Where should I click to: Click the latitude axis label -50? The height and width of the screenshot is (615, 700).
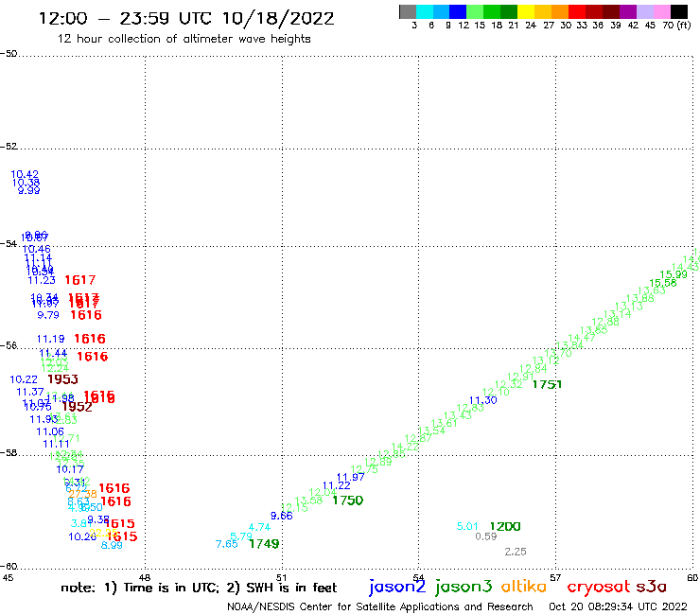tap(9, 54)
